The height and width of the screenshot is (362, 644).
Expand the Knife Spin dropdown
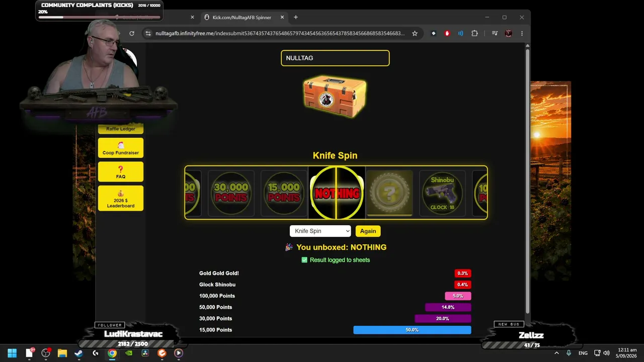(320, 231)
